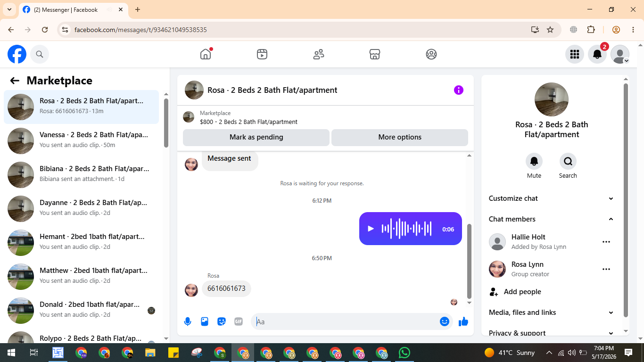Click the audio clip waveform

[407, 229]
